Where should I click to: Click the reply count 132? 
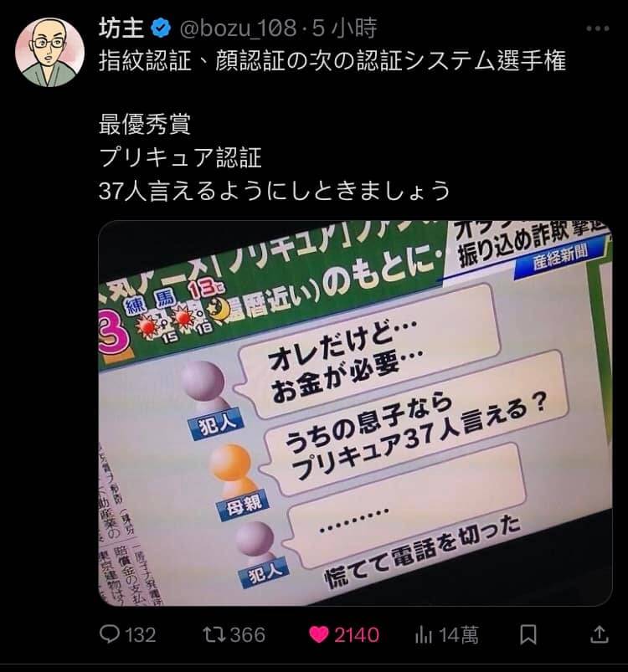point(141,634)
